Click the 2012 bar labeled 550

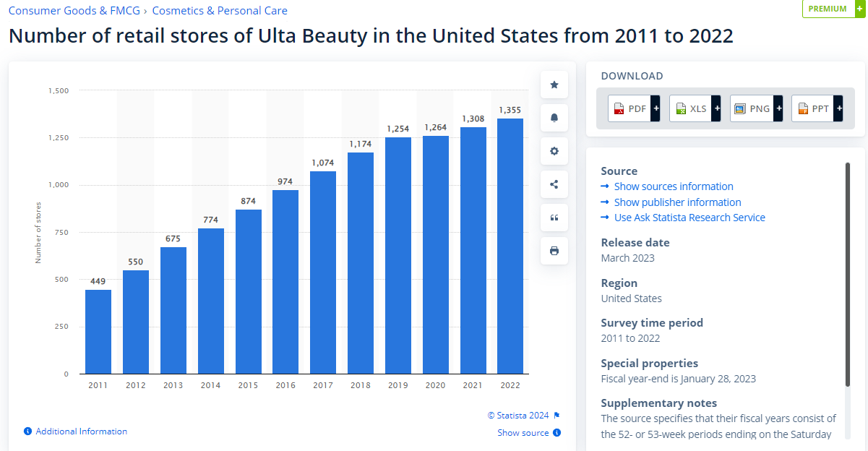point(136,322)
